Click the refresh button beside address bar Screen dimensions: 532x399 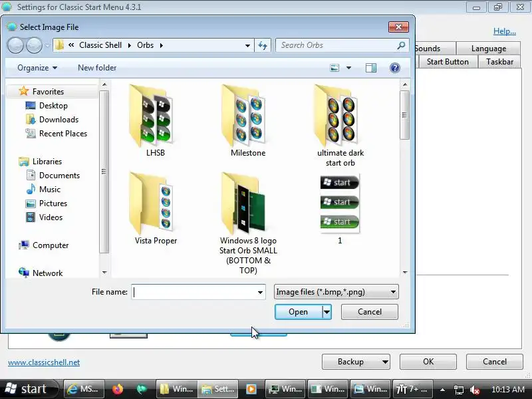click(x=263, y=45)
